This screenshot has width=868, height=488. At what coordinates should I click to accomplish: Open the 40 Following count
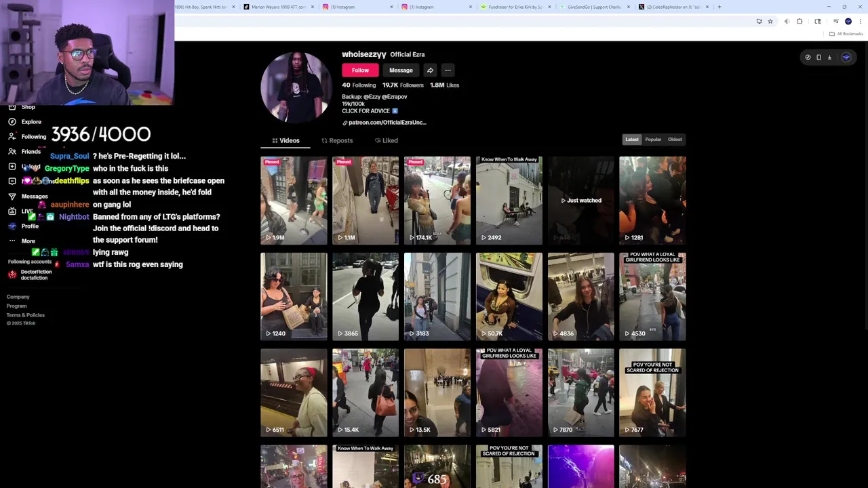tap(359, 85)
